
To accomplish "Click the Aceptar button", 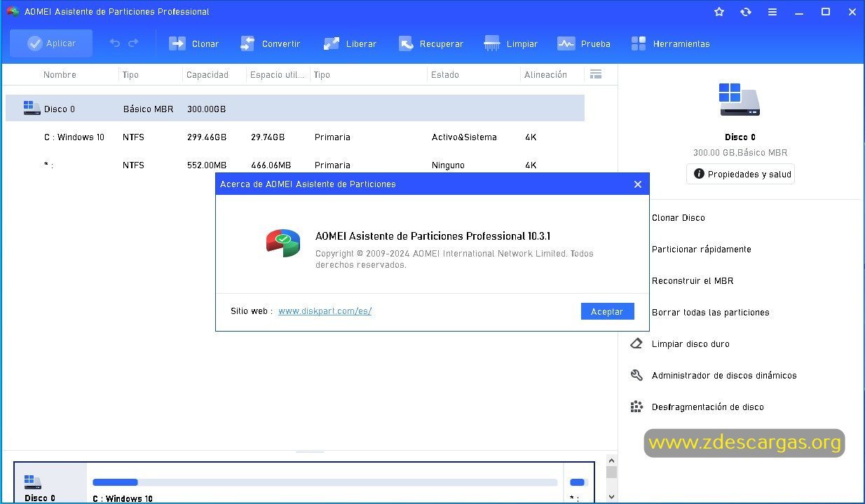I will tap(607, 311).
